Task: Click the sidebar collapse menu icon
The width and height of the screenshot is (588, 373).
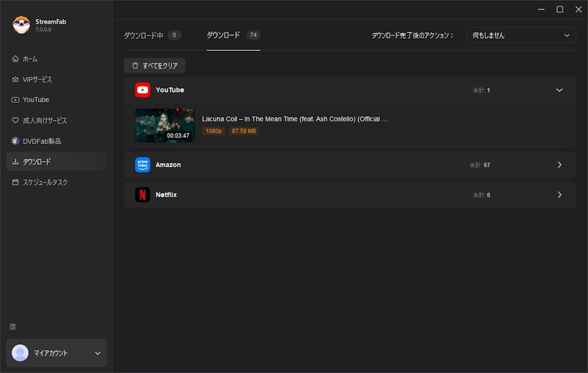Action: 13,326
